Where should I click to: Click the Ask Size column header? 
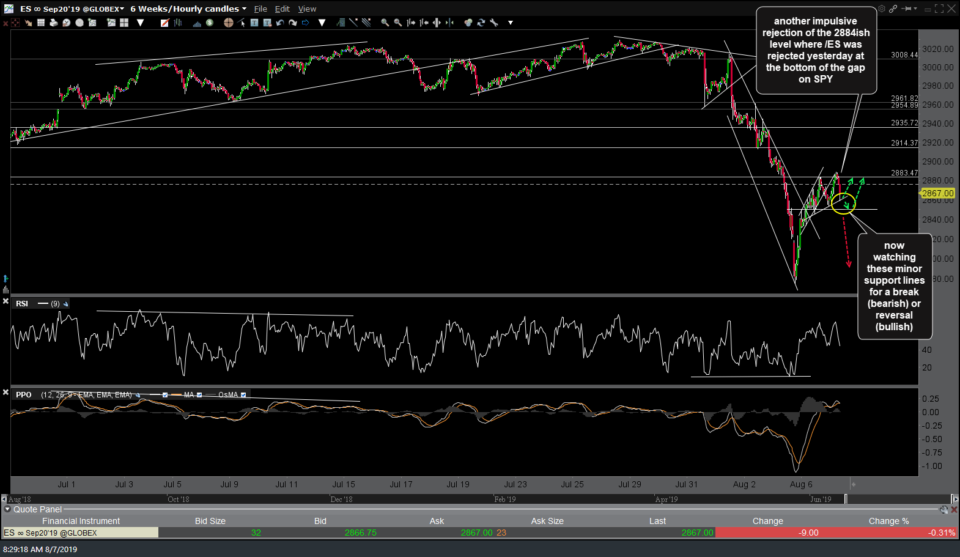[547, 521]
